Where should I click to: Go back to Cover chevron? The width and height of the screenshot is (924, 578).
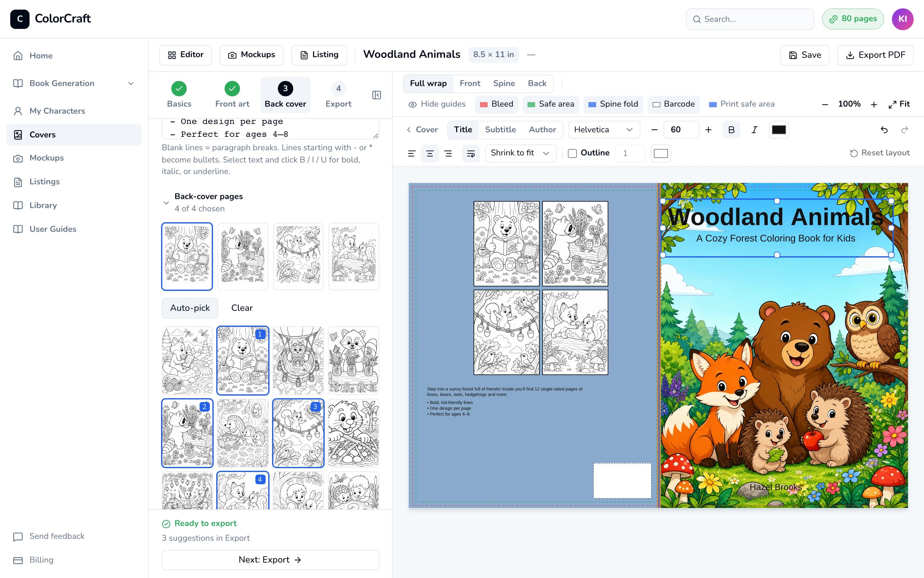(422, 130)
